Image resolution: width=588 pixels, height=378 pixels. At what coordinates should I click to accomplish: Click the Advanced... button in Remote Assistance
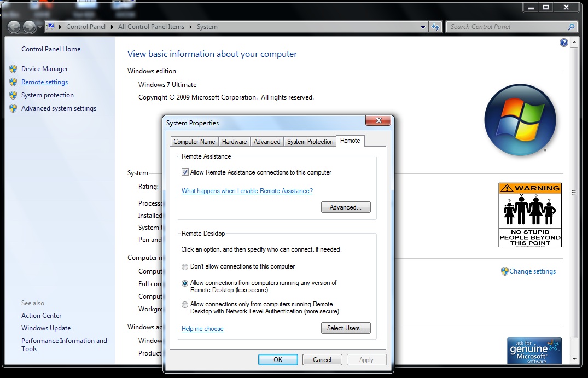pyautogui.click(x=346, y=207)
